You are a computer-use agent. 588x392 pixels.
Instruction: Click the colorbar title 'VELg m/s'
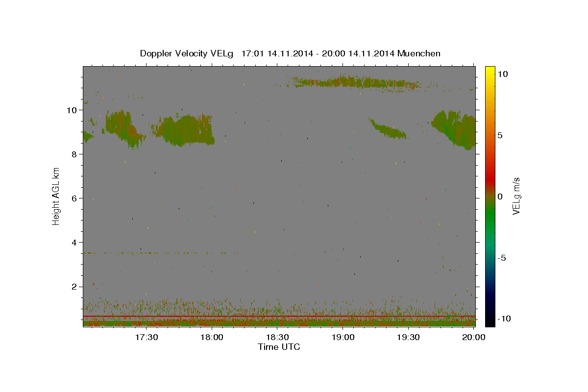pyautogui.click(x=516, y=196)
